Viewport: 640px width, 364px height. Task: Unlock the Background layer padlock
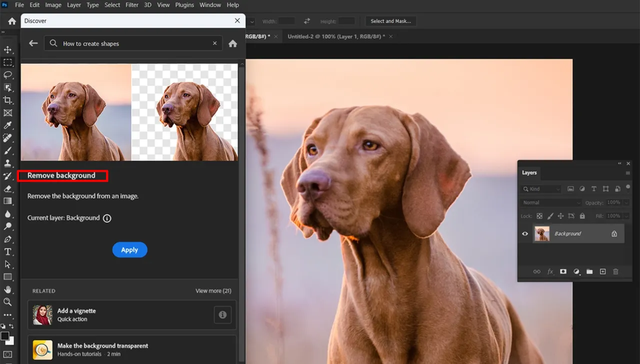614,233
